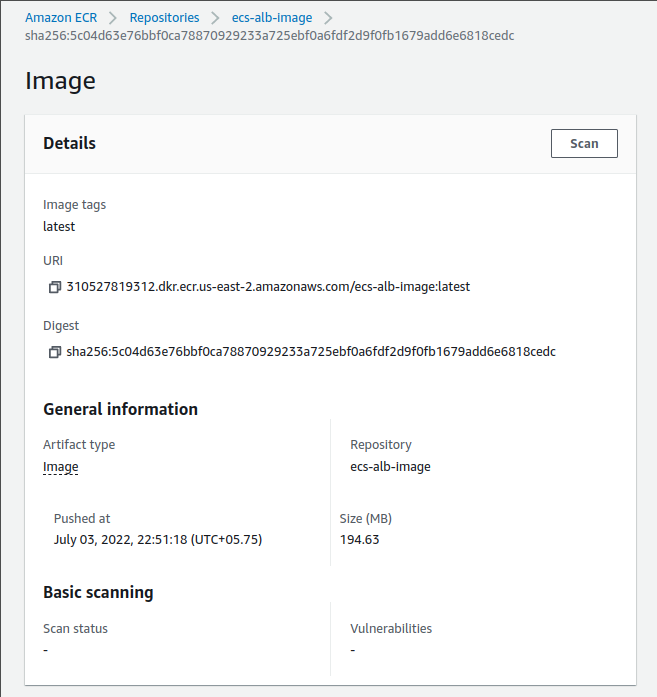Viewport: 657px width, 697px height.
Task: Select the URI value ending ecs-alb-image:latest
Action: 268,287
